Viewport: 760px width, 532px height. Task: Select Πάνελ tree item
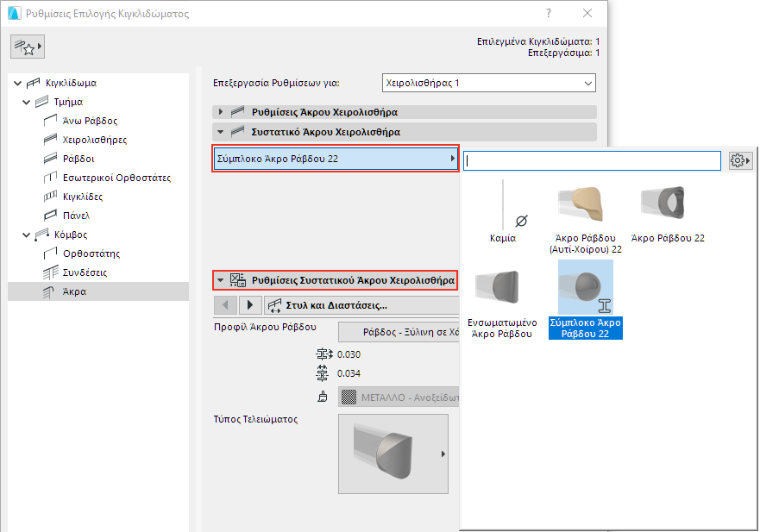point(76,215)
